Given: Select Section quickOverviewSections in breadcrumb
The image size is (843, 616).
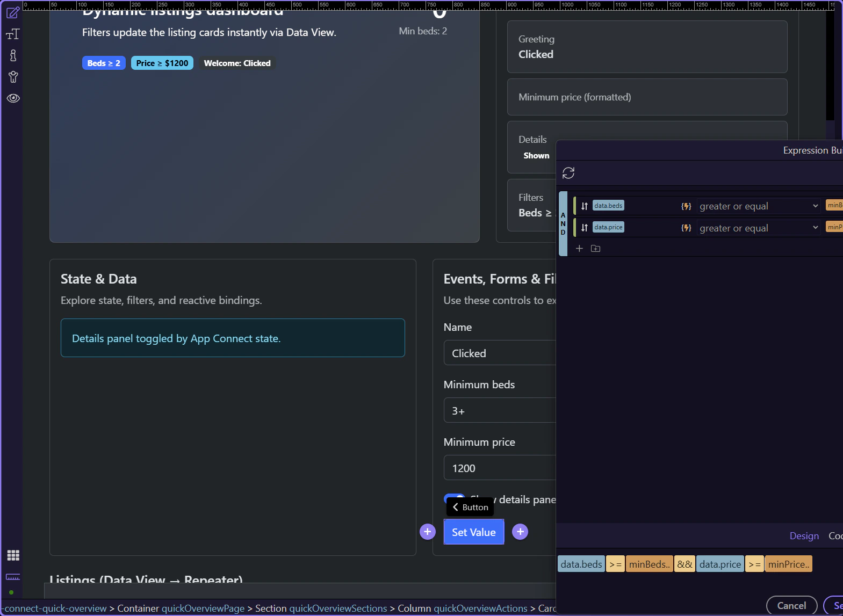Looking at the screenshot, I should 321,608.
